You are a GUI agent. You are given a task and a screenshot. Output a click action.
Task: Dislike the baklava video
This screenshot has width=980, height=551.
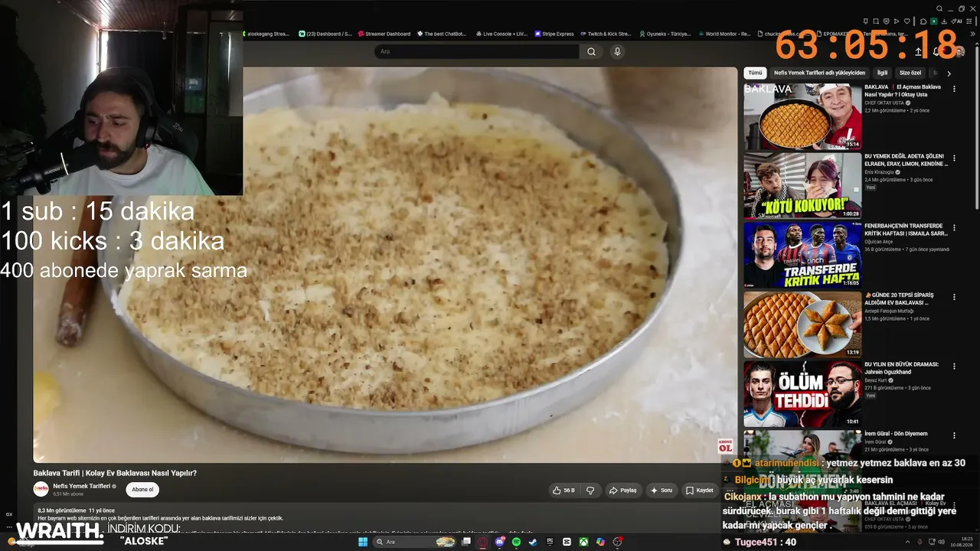[x=590, y=491]
